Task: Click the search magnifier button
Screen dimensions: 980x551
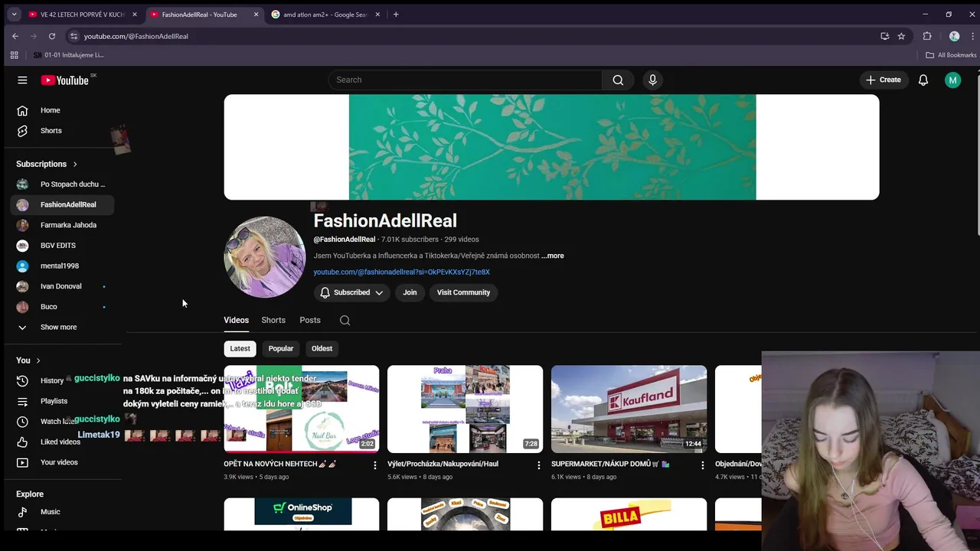Action: tap(618, 80)
